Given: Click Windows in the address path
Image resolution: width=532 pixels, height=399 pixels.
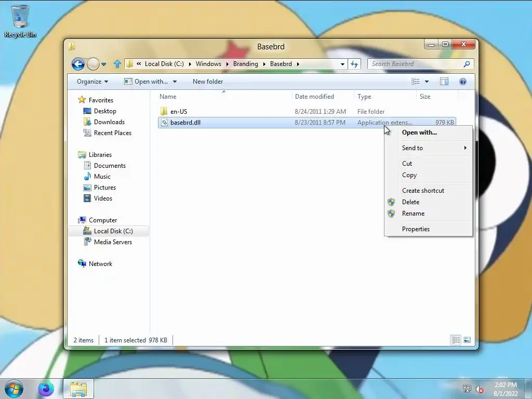Looking at the screenshot, I should point(208,64).
